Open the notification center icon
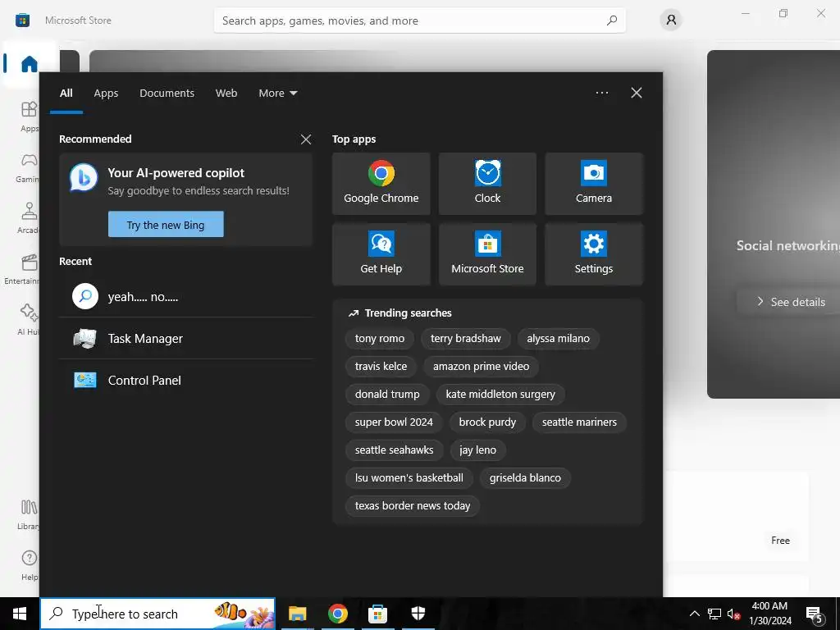The width and height of the screenshot is (840, 630). (x=815, y=614)
